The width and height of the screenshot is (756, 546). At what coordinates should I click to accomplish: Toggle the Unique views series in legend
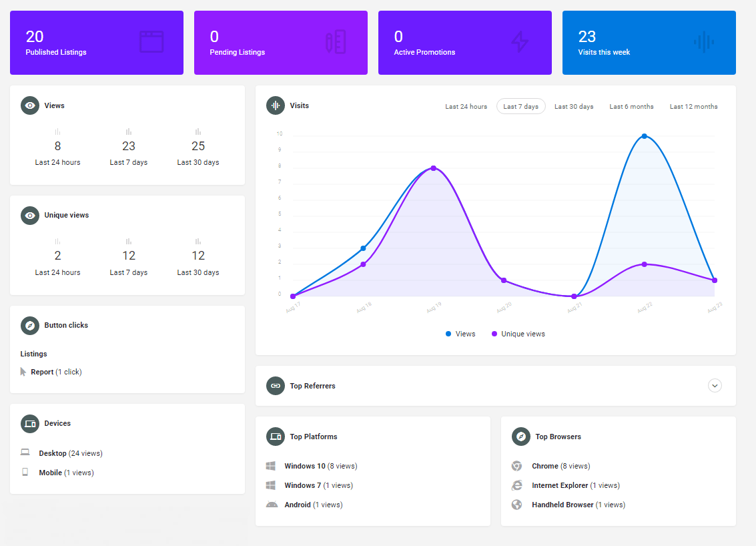(518, 334)
